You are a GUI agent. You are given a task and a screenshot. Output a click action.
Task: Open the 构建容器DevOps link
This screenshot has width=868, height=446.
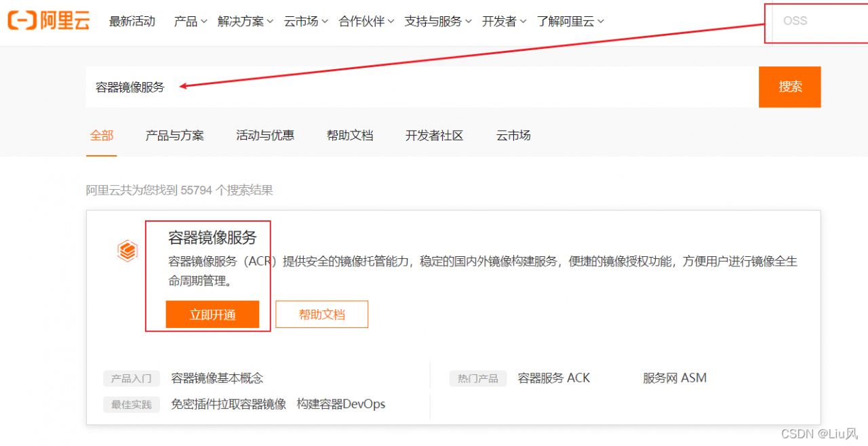[341, 405]
